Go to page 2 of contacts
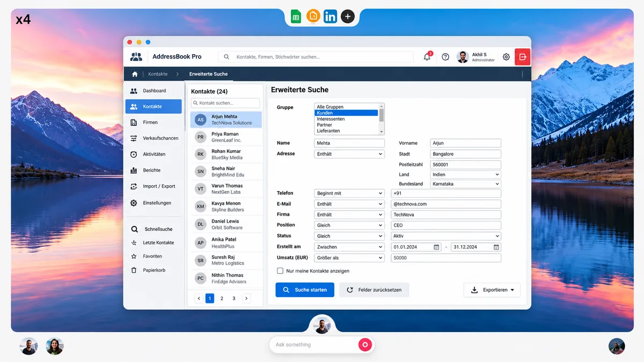Viewport: 644px width, 362px height. 222,298
